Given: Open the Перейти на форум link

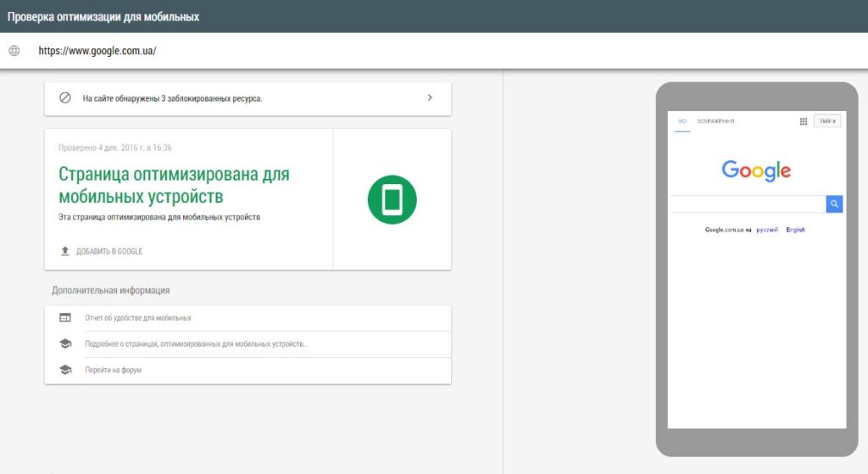Looking at the screenshot, I should [x=113, y=371].
